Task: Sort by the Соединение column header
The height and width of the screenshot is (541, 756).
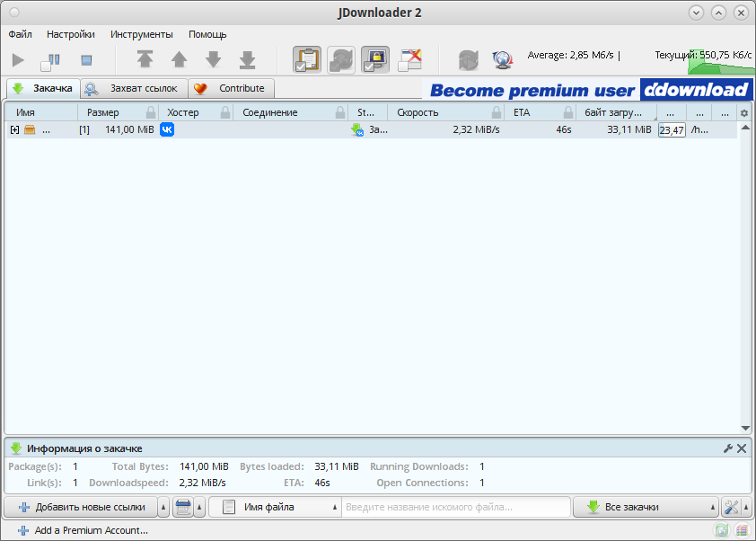Action: pos(270,112)
